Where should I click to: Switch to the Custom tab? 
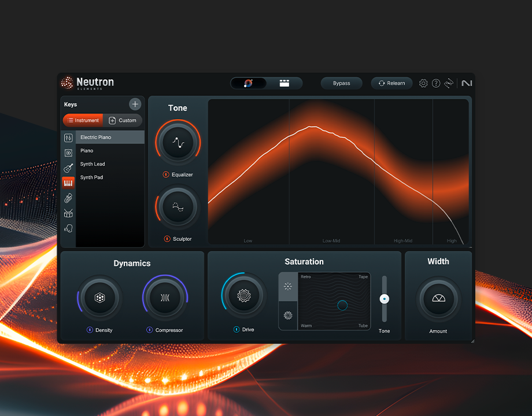(x=123, y=120)
